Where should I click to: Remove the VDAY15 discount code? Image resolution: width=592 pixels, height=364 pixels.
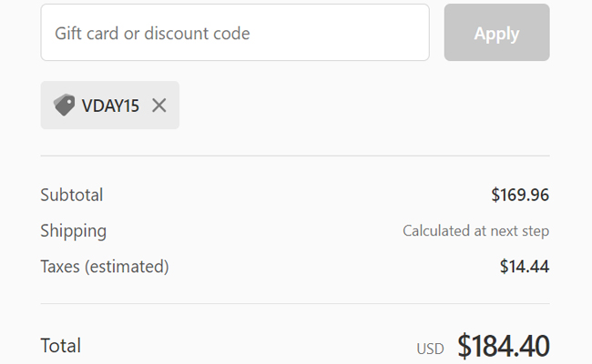tap(159, 106)
